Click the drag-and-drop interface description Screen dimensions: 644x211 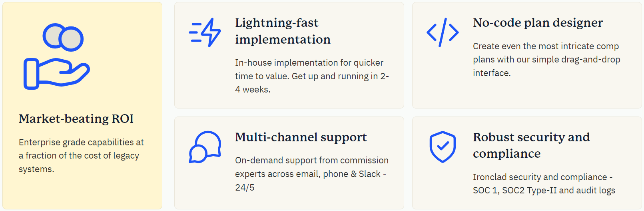point(546,60)
